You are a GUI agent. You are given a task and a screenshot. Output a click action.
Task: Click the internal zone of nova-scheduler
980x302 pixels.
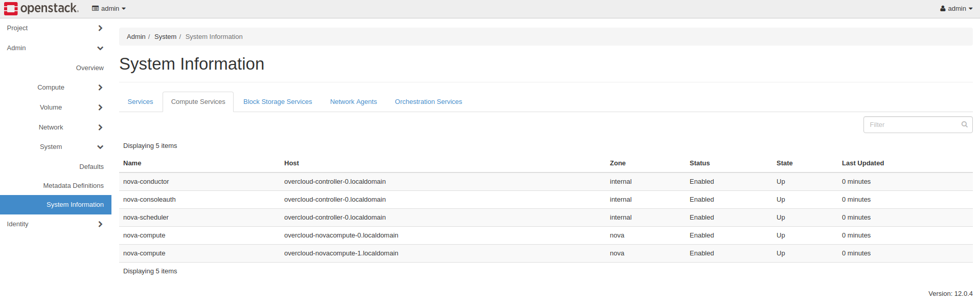621,218
